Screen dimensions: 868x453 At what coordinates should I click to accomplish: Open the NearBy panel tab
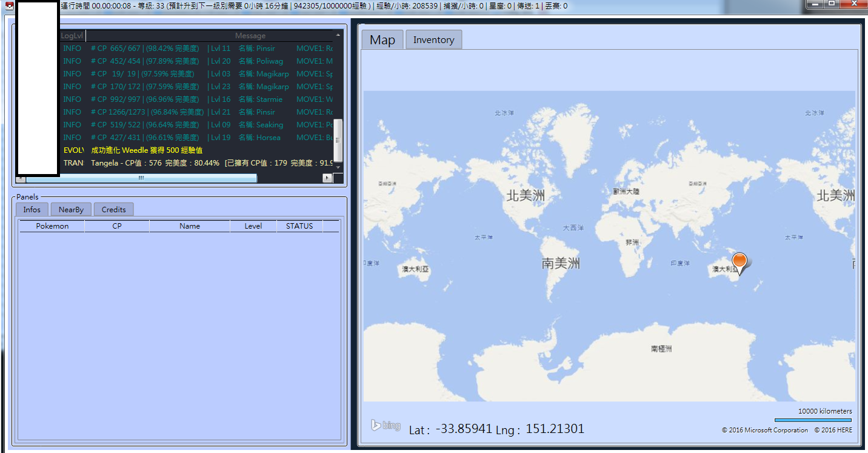tap(71, 209)
